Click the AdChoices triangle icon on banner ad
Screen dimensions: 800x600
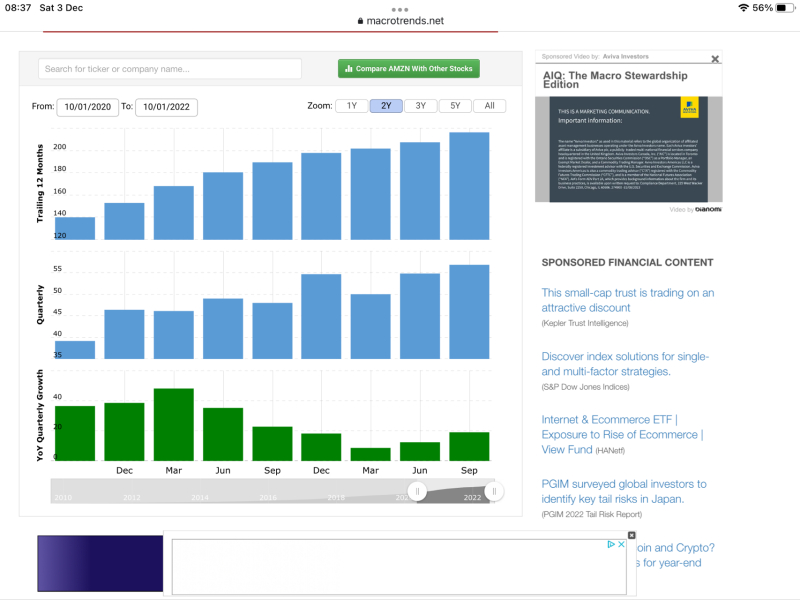(x=612, y=545)
